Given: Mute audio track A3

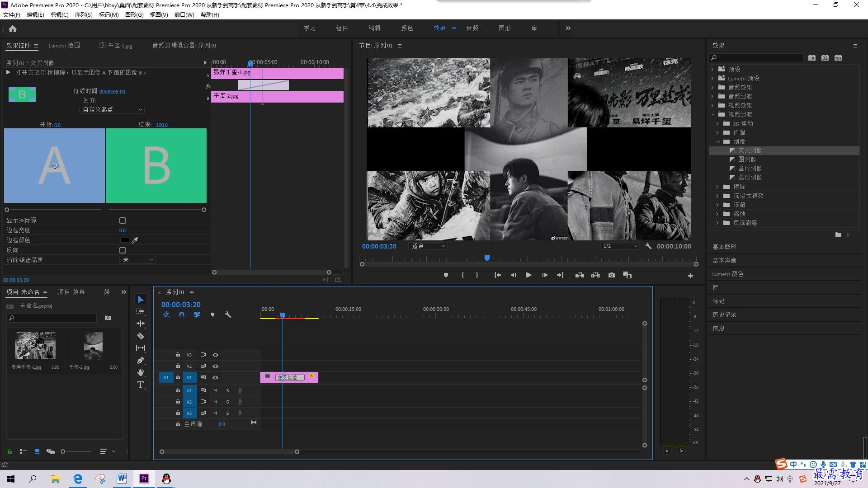Looking at the screenshot, I should click(216, 413).
